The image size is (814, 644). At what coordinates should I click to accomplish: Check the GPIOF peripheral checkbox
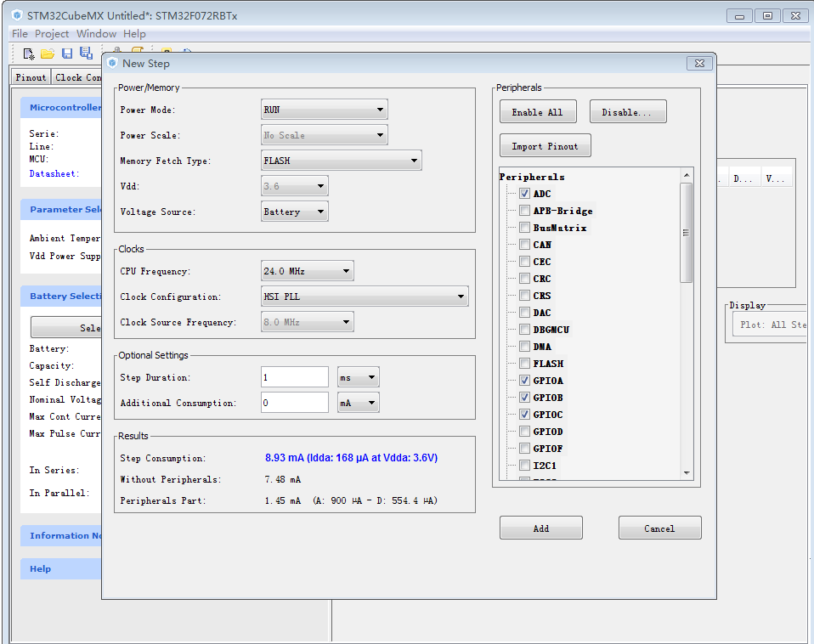pyautogui.click(x=524, y=449)
